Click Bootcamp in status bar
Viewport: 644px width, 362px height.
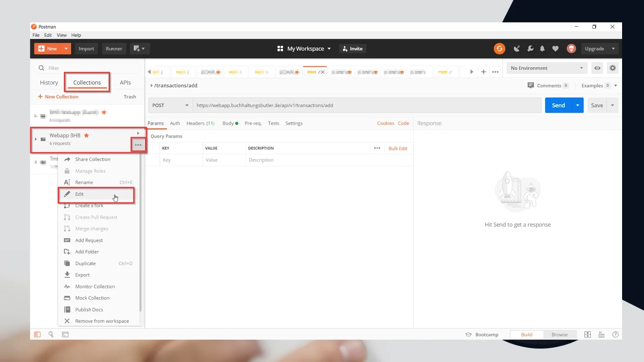point(482,334)
